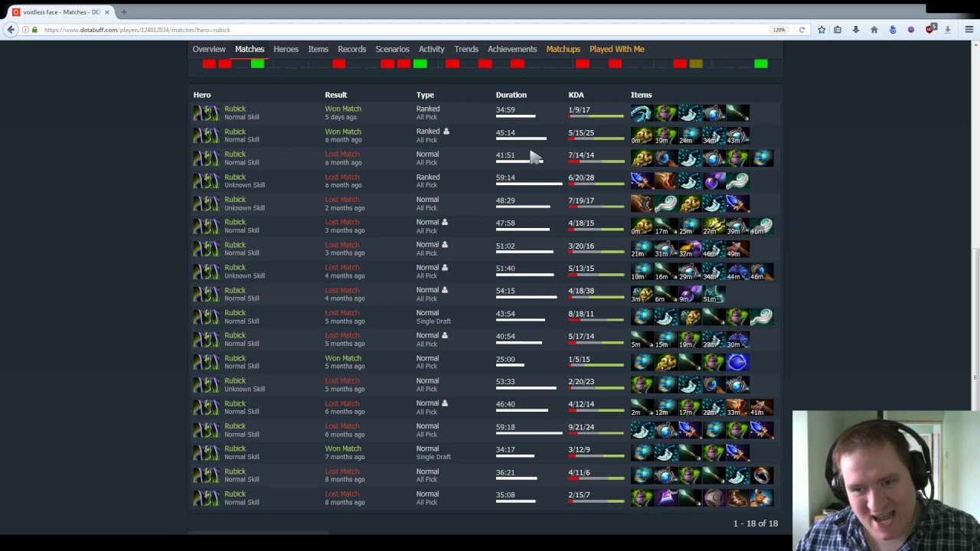Open Won Match link from 5 days ago
Viewport: 980px width, 551px height.
click(x=343, y=109)
